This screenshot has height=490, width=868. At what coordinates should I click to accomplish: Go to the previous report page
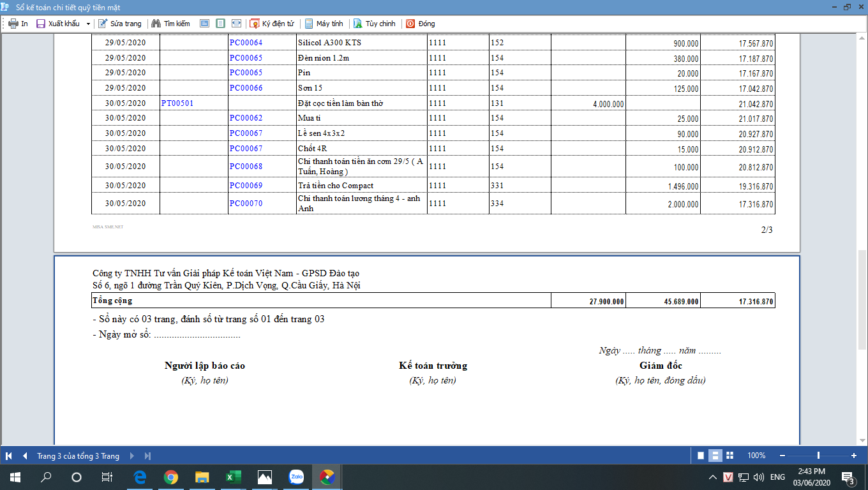point(25,456)
